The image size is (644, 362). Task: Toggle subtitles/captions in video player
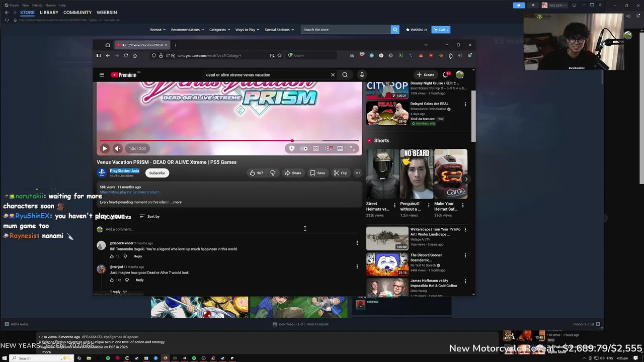[316, 148]
